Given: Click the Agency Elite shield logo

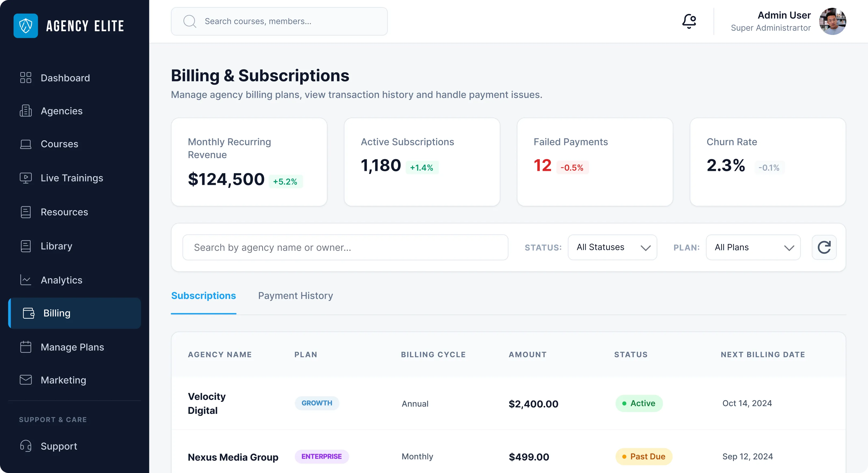Looking at the screenshot, I should [x=26, y=26].
